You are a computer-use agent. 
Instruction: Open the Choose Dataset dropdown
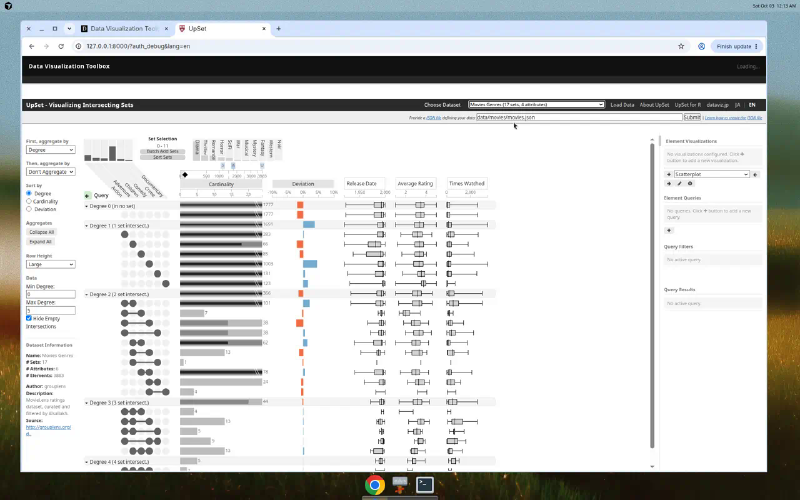tap(536, 105)
